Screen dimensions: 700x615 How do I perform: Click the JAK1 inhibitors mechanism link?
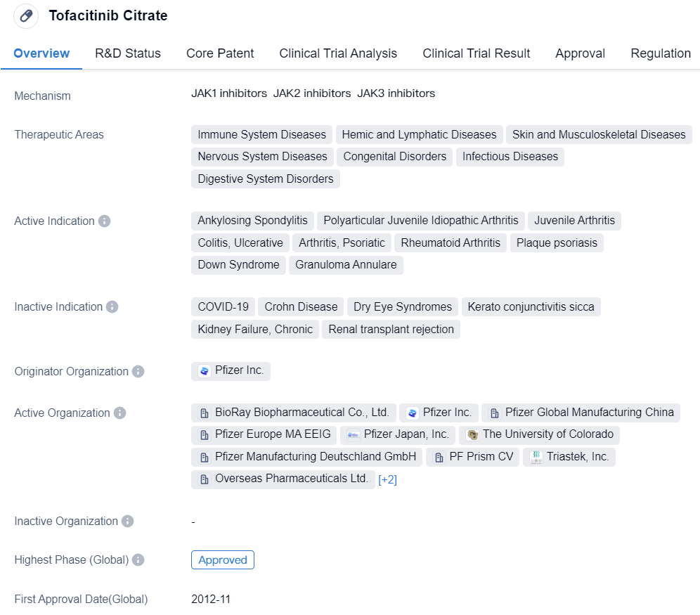point(229,93)
